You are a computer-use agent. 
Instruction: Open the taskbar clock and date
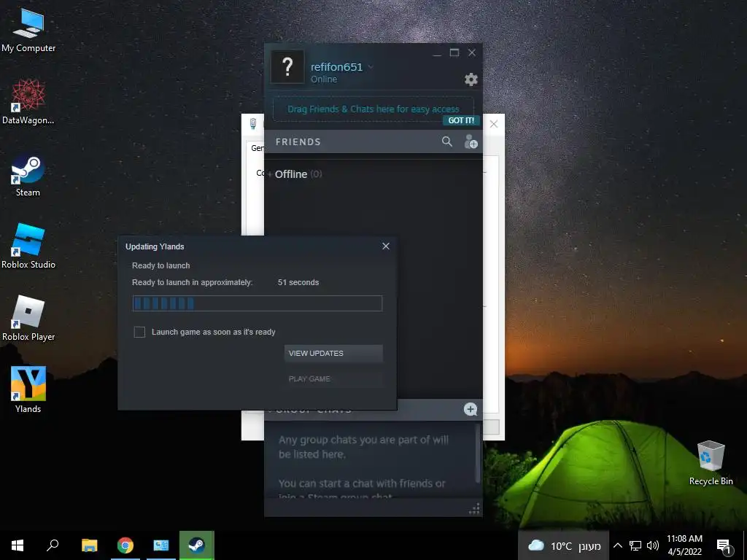point(684,545)
